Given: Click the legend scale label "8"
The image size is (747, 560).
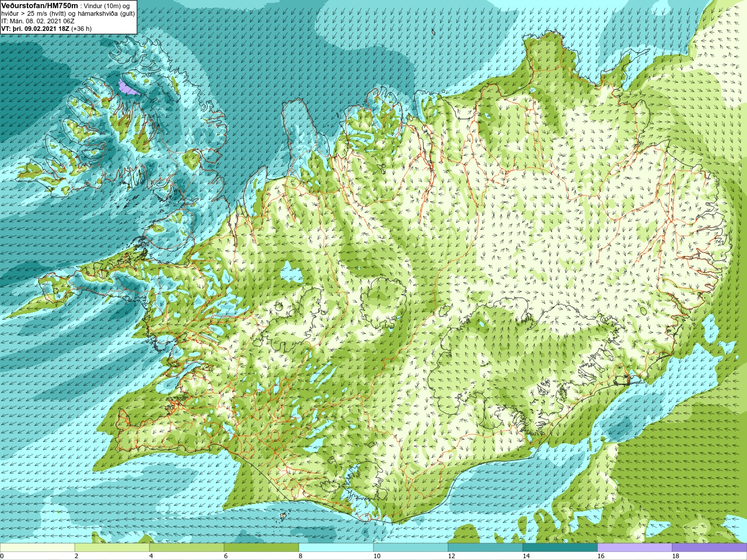Looking at the screenshot, I should [x=301, y=556].
